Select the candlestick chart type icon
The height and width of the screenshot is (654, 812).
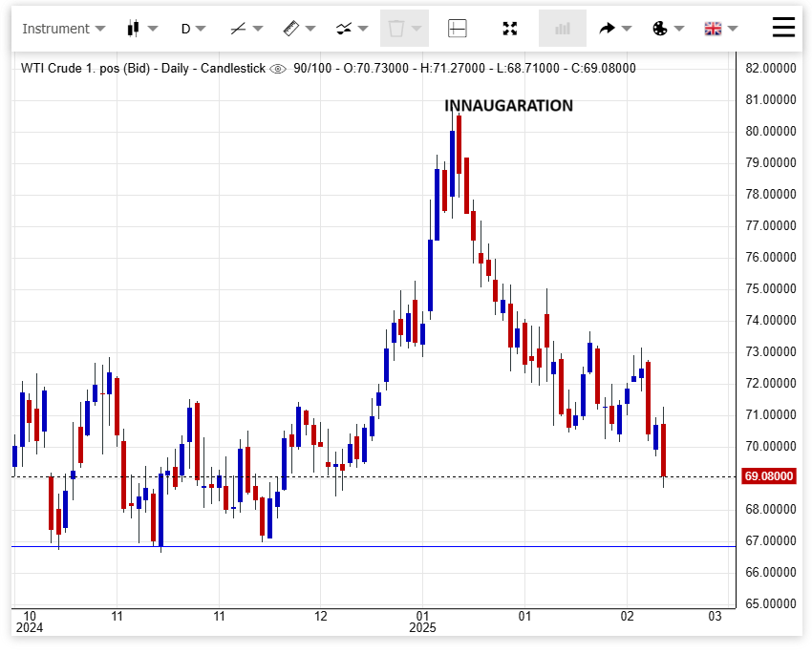133,29
